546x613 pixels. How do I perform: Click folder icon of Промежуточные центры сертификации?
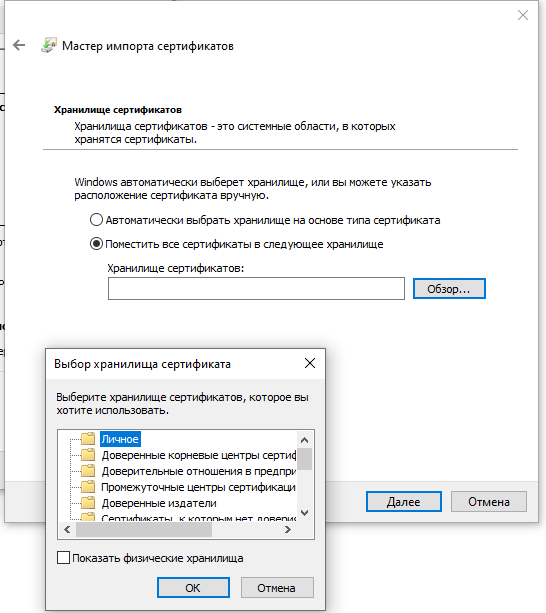tap(88, 487)
